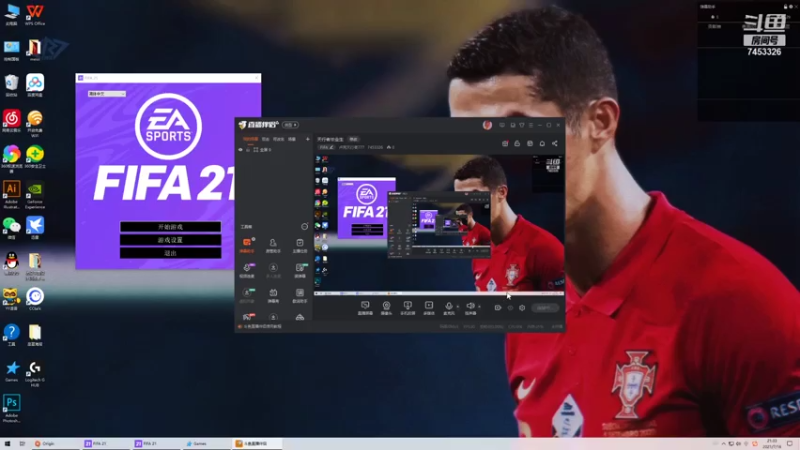This screenshot has height=450, width=800.
Task: Open NetEase Cloud Music desktop icon
Action: pos(11,121)
